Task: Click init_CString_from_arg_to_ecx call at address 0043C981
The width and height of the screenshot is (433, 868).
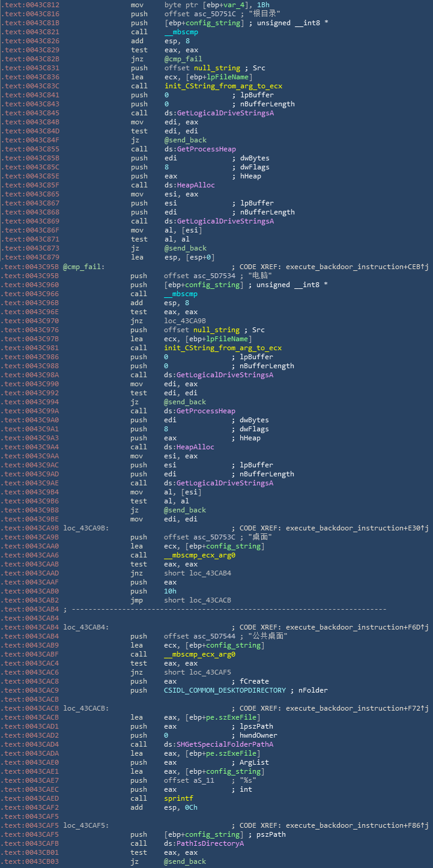Action: point(223,348)
